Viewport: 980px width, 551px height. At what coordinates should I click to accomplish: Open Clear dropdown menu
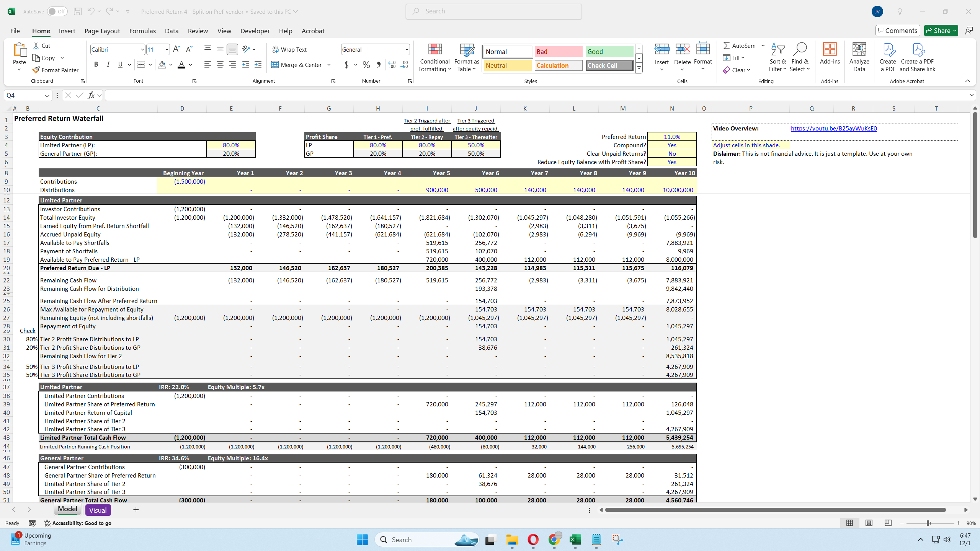click(737, 70)
